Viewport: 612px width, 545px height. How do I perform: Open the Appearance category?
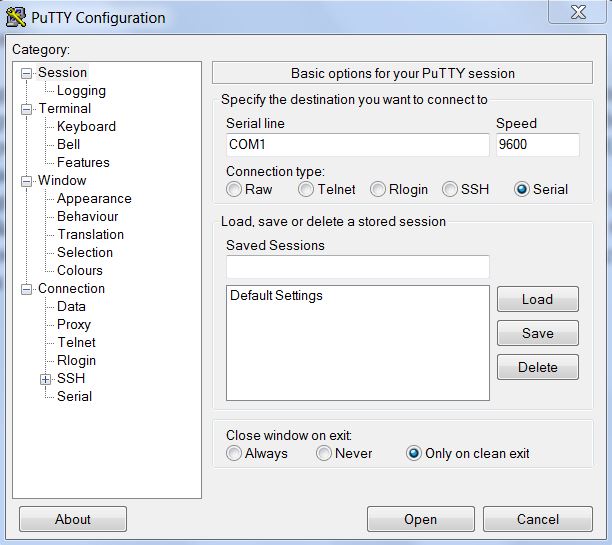(94, 199)
